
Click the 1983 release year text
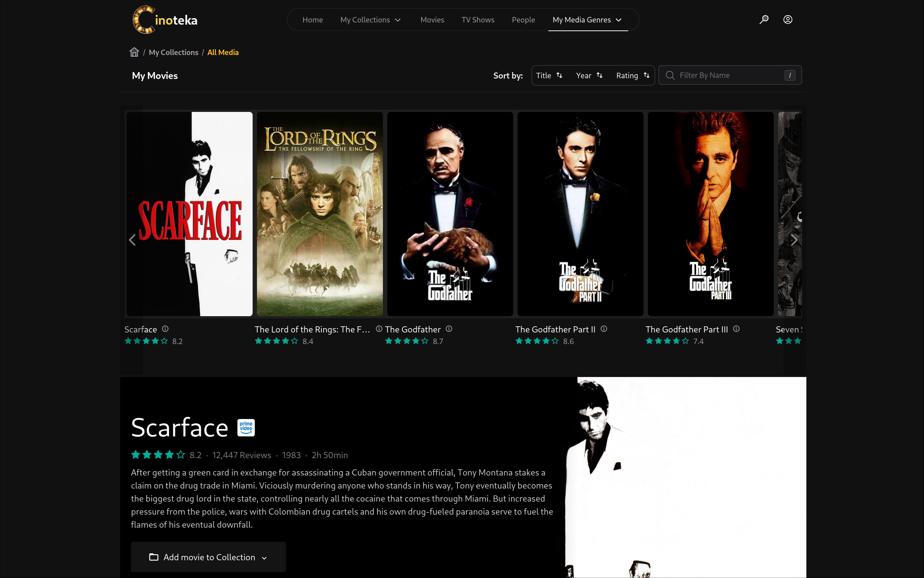coord(291,455)
